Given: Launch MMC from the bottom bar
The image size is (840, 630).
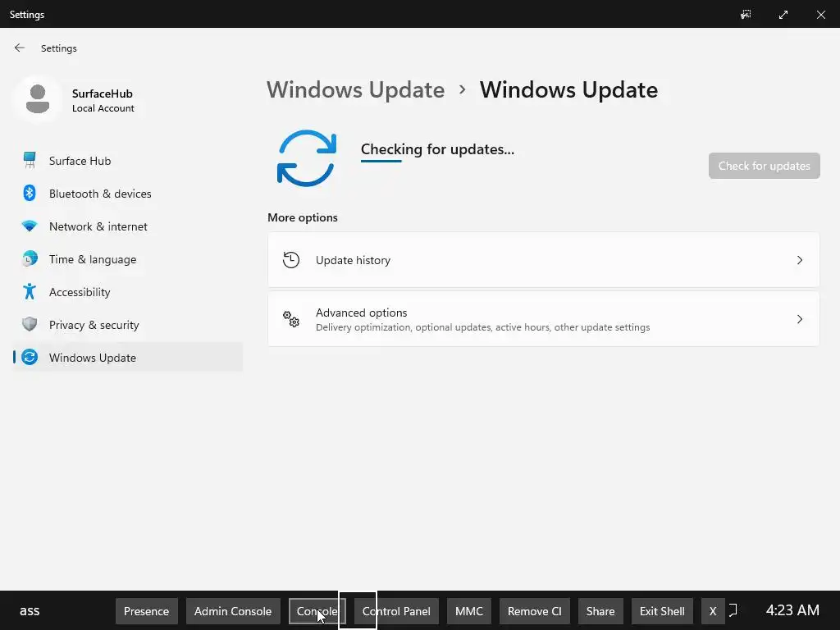Looking at the screenshot, I should [x=468, y=611].
